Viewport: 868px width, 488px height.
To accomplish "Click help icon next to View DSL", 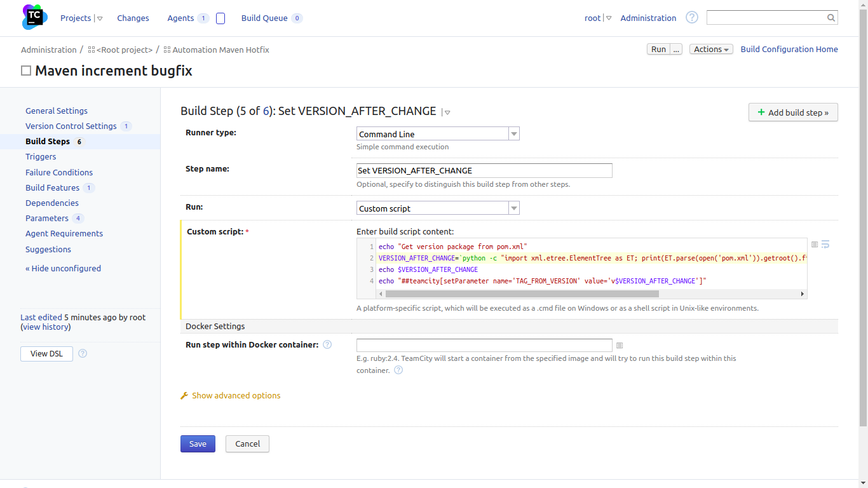I will 83,353.
